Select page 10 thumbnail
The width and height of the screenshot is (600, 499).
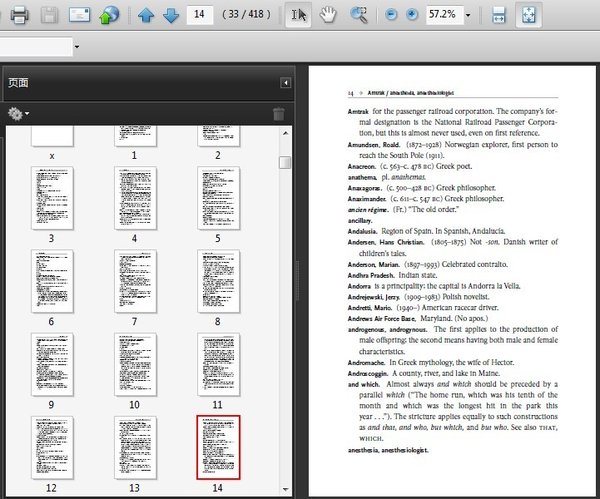pyautogui.click(x=135, y=364)
